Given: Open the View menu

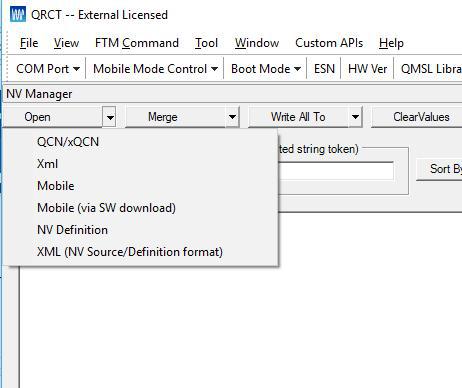Looking at the screenshot, I should point(66,43).
